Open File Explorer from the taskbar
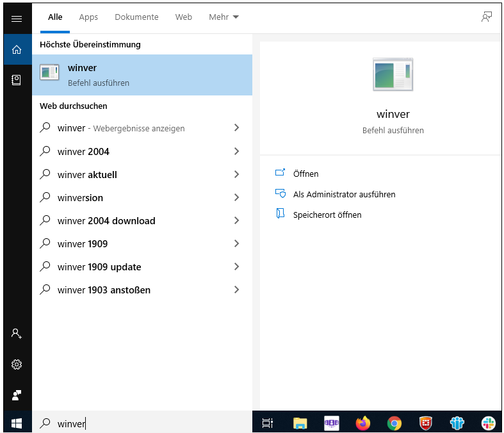This screenshot has width=504, height=433. [x=300, y=423]
